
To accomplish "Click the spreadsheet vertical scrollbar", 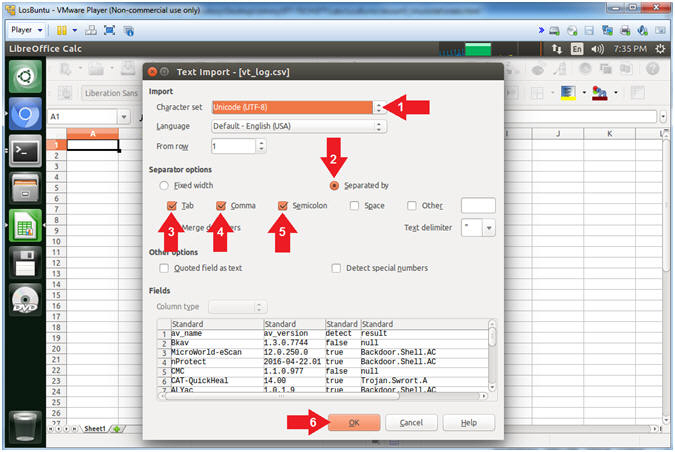I will coord(666,276).
